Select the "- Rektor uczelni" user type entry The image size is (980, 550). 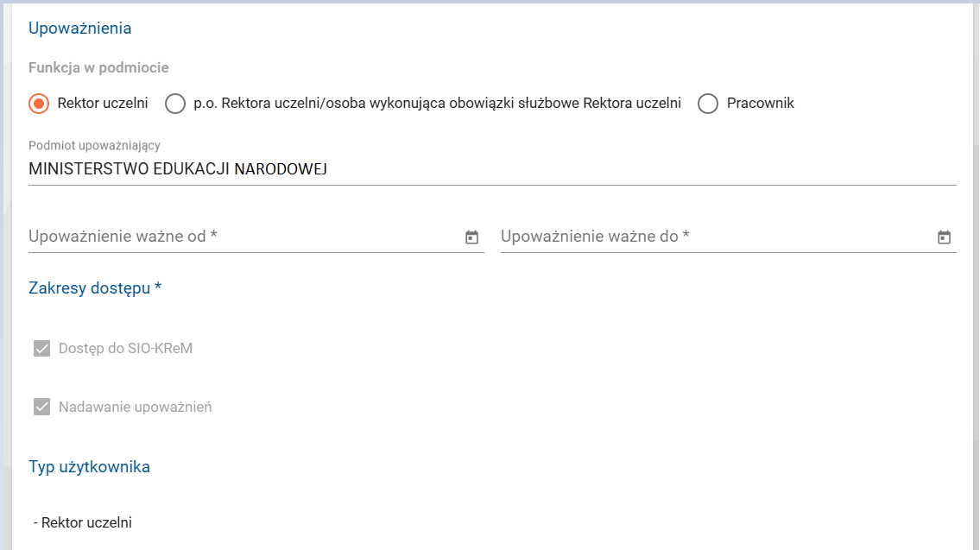[82, 522]
